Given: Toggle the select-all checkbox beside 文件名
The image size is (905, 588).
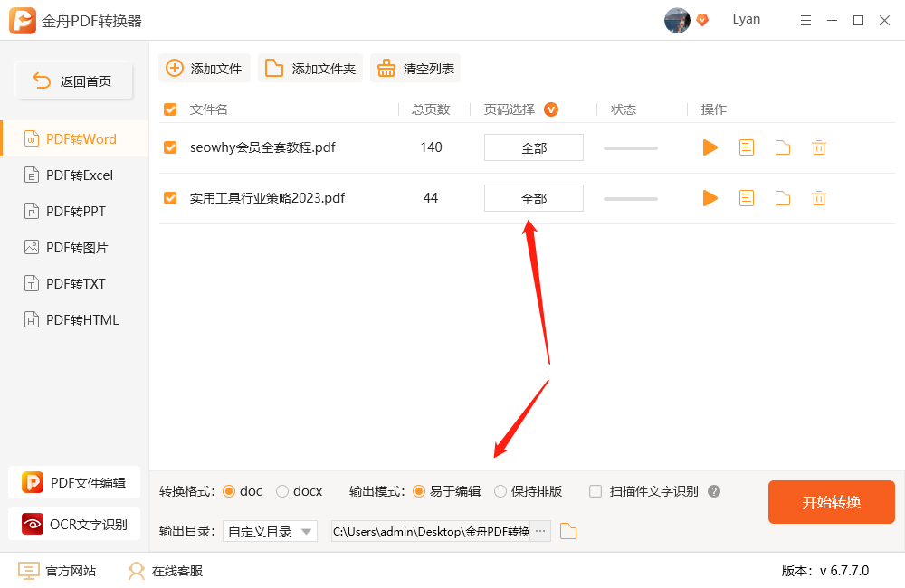Looking at the screenshot, I should (x=170, y=109).
